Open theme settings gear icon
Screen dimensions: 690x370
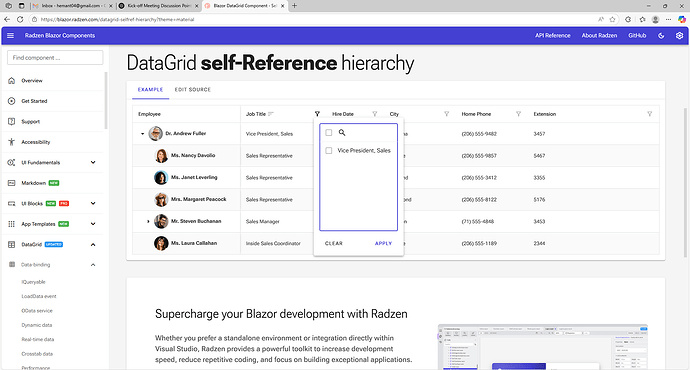click(679, 36)
